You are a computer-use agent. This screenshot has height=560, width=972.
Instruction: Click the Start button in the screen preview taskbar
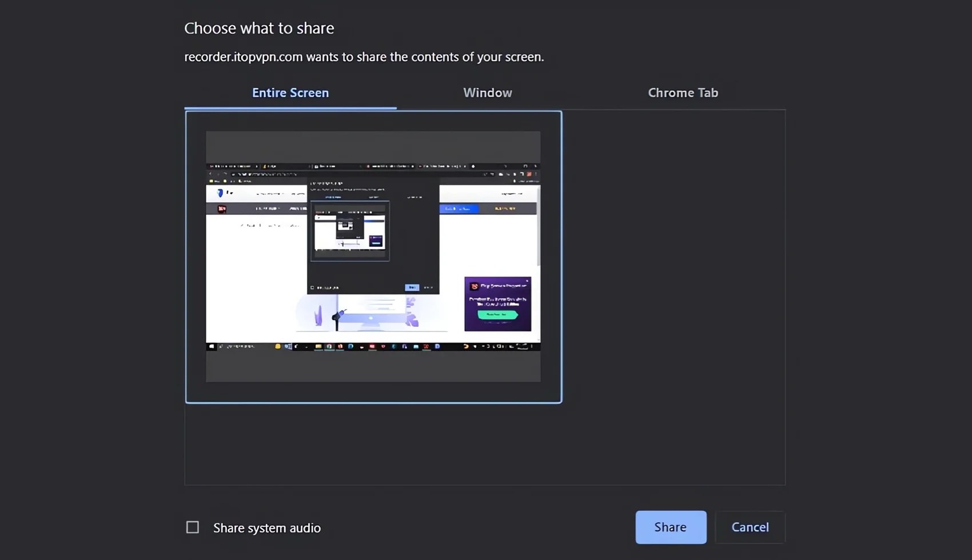click(x=212, y=346)
